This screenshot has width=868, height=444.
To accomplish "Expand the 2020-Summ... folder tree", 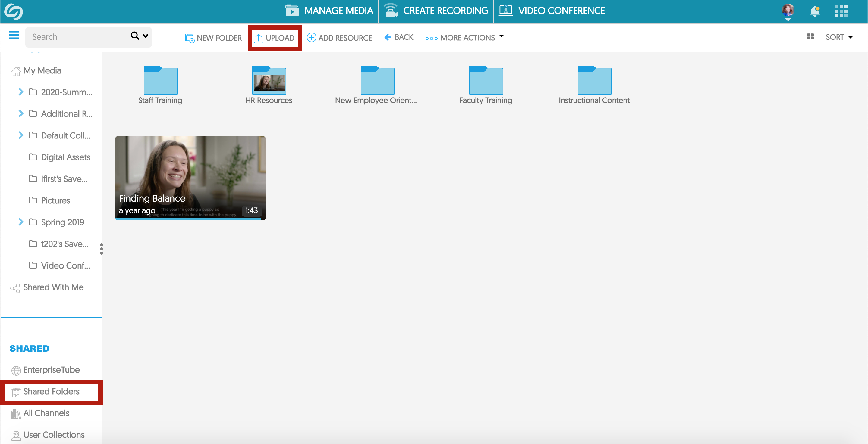I will [x=20, y=92].
